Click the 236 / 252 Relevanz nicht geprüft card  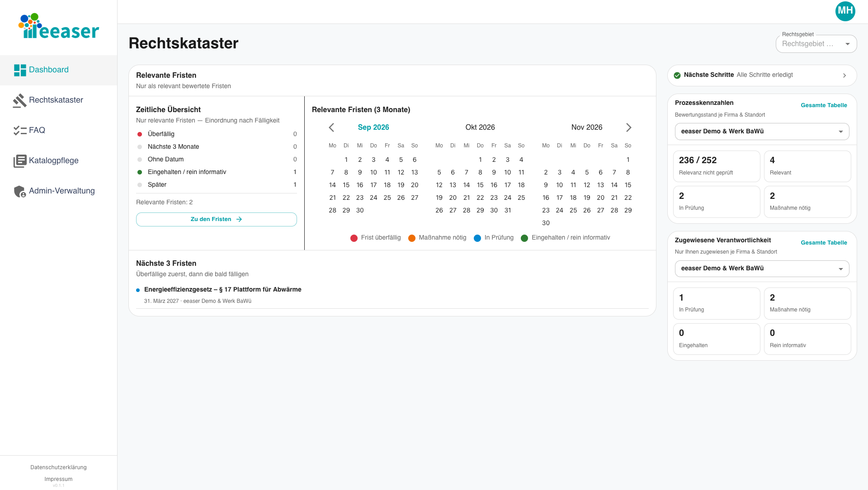coord(717,166)
